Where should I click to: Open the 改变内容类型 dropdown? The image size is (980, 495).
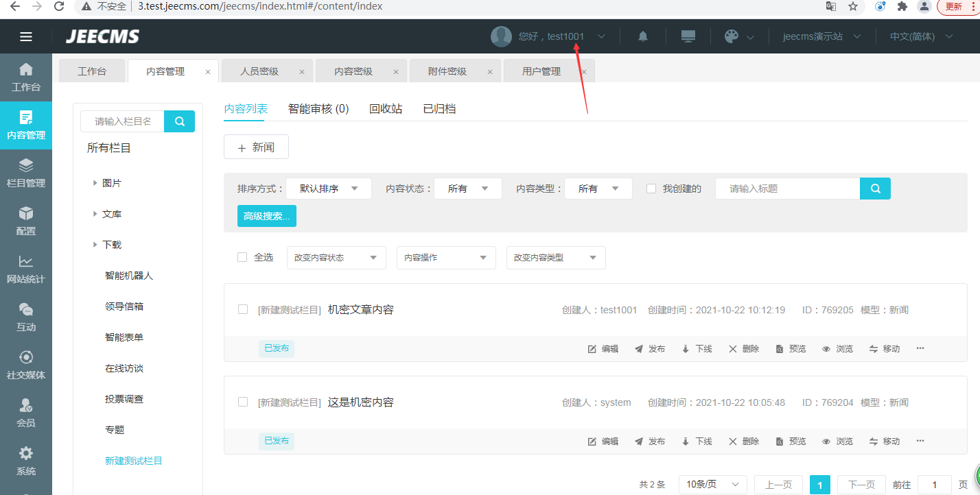tap(556, 258)
